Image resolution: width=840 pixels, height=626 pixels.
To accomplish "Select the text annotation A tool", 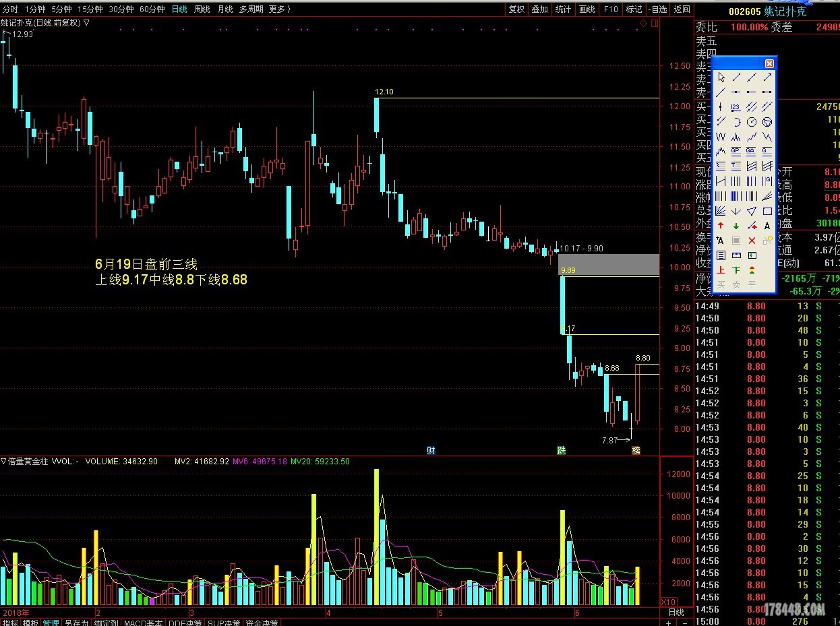I will (x=767, y=226).
